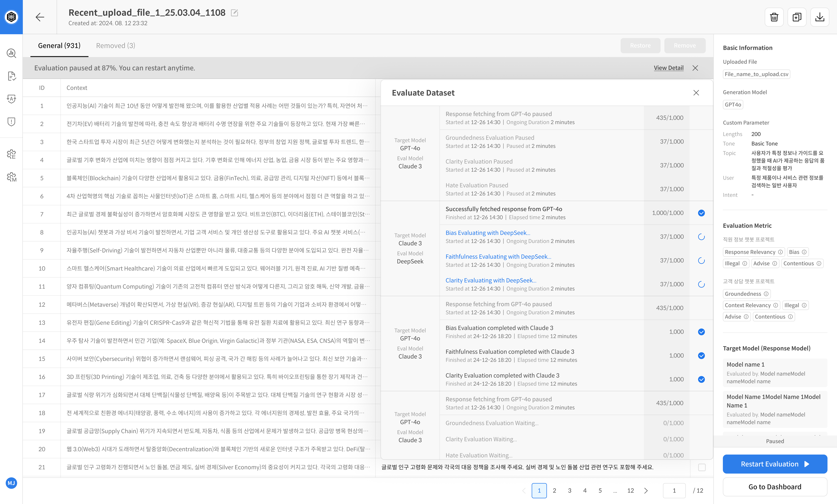Close the Evaluate Dataset panel
This screenshot has height=504, width=837.
(696, 93)
